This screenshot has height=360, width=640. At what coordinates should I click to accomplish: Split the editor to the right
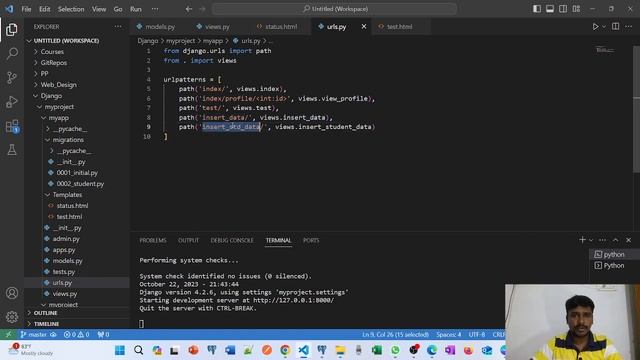pyautogui.click(x=615, y=27)
